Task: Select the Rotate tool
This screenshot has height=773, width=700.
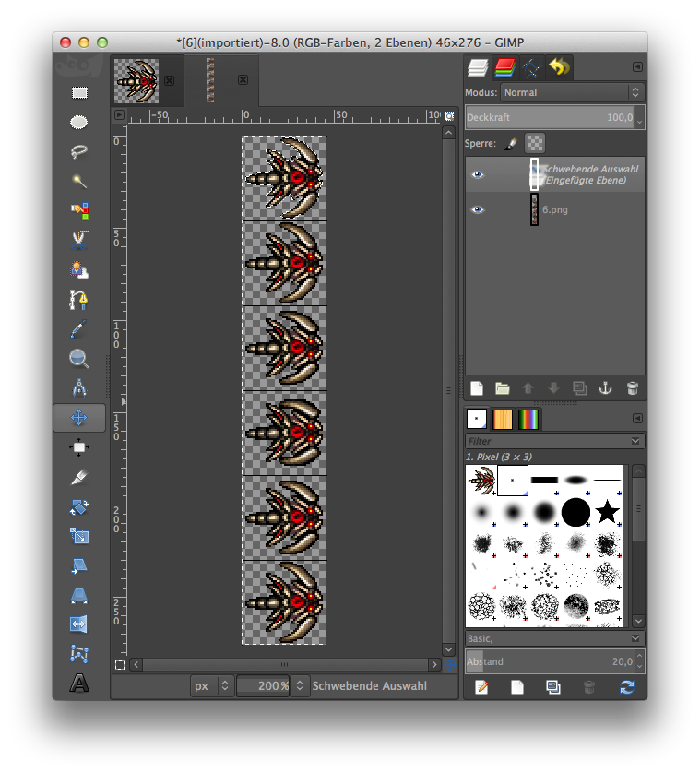Action: pos(79,507)
